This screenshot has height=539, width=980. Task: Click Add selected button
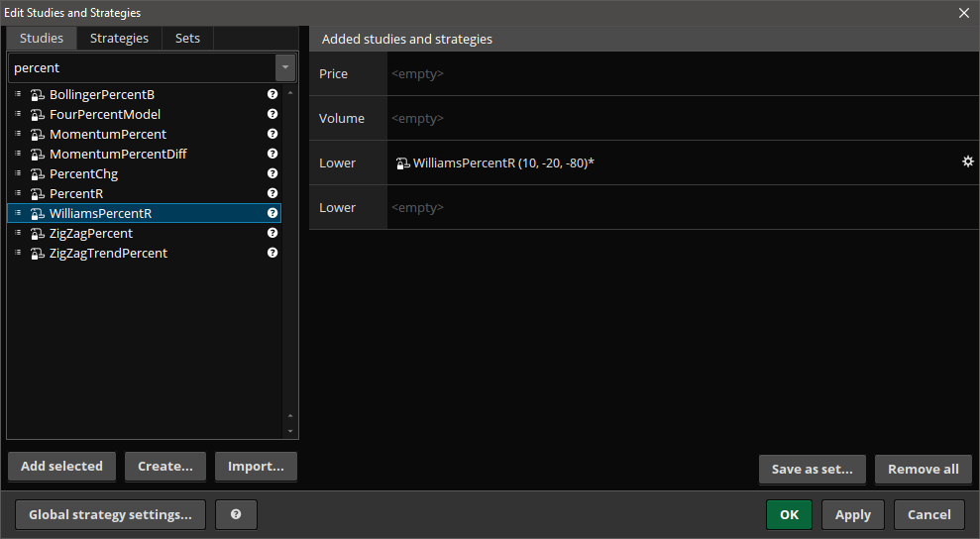point(61,467)
